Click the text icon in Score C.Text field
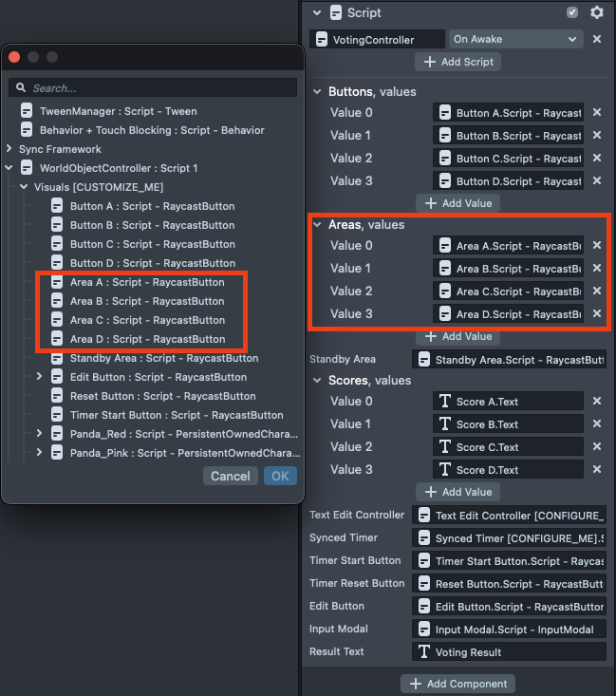 point(445,446)
